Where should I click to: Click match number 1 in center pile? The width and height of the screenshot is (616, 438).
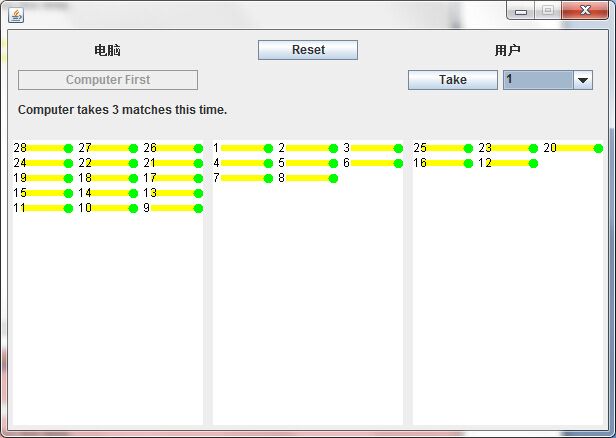(243, 148)
